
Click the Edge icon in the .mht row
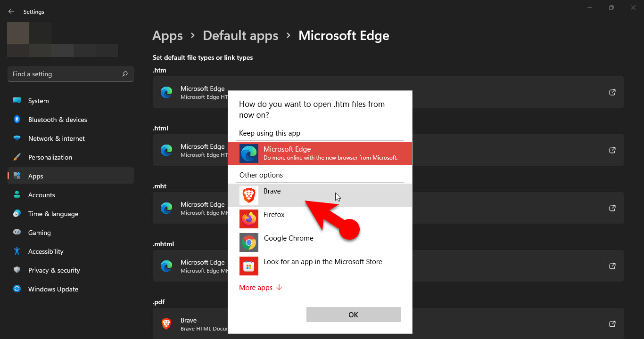coord(166,208)
